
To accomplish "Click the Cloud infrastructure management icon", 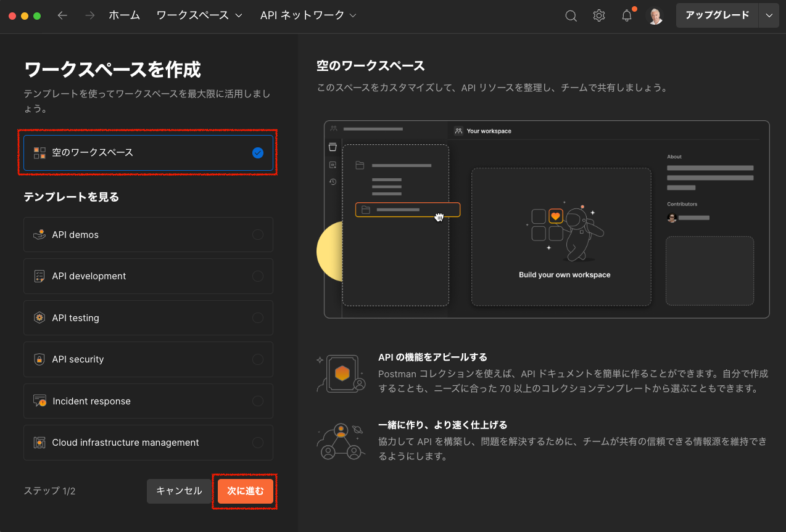I will click(39, 442).
